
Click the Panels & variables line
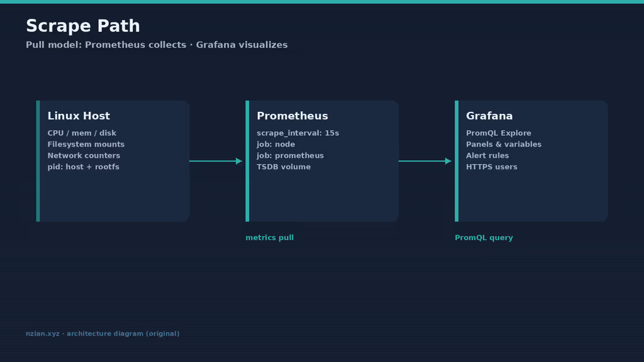point(504,144)
